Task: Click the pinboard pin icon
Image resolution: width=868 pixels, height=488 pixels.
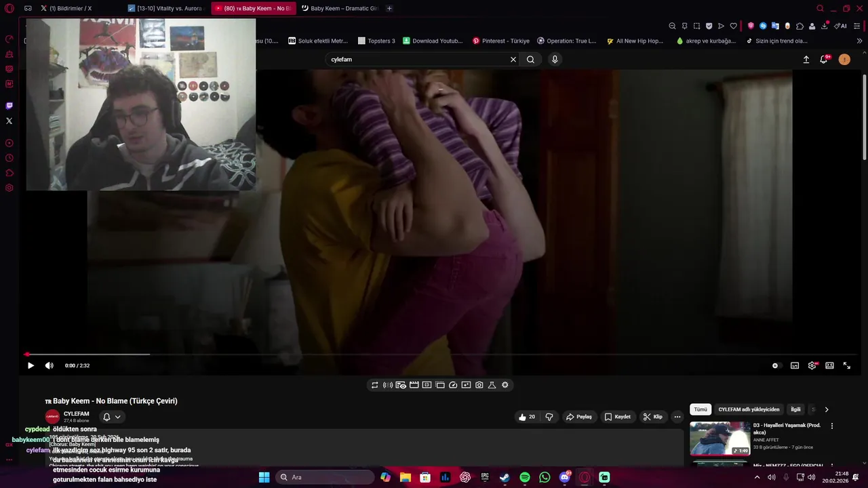Action: (x=684, y=26)
